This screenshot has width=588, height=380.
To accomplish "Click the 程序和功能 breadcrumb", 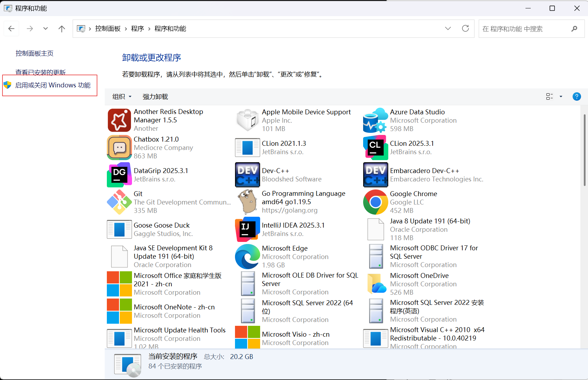I will pyautogui.click(x=170, y=29).
